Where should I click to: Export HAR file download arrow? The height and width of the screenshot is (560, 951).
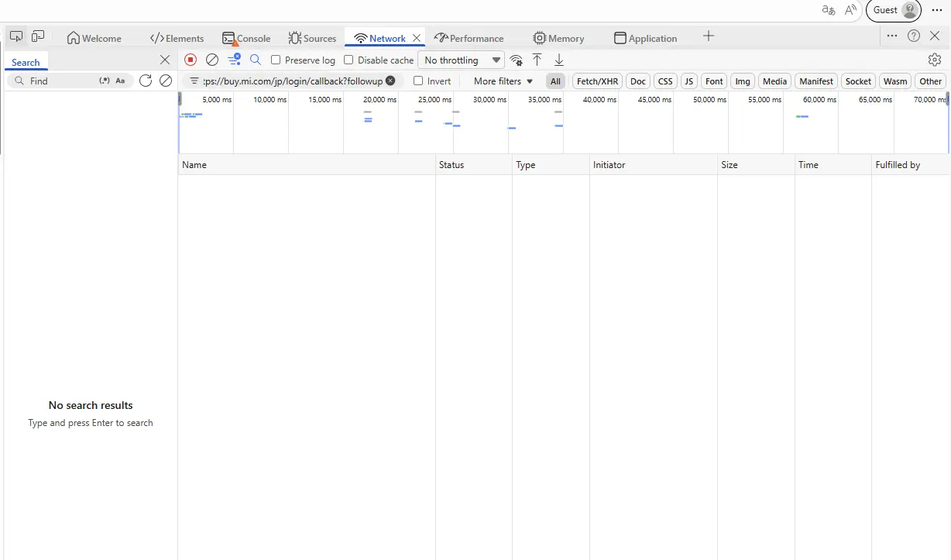pyautogui.click(x=559, y=60)
